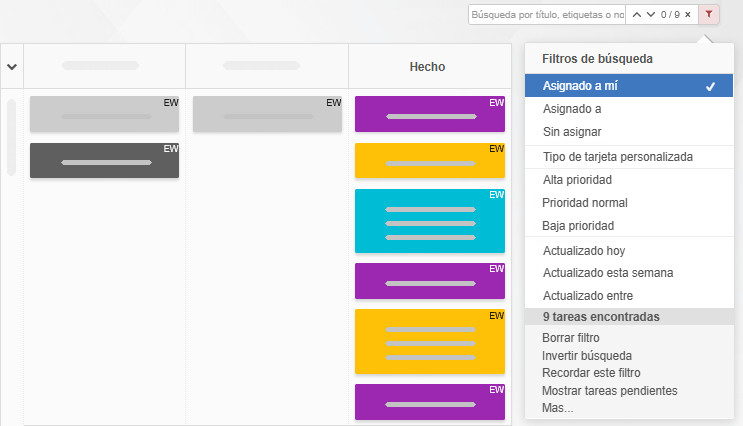
Task: Collapse the board with the left chevron
Action: tap(12, 67)
